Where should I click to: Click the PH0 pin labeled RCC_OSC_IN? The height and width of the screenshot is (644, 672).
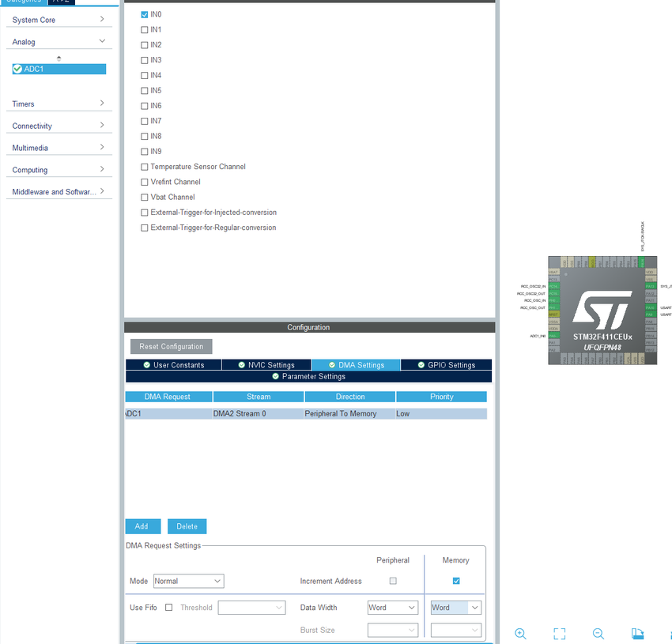click(x=554, y=300)
